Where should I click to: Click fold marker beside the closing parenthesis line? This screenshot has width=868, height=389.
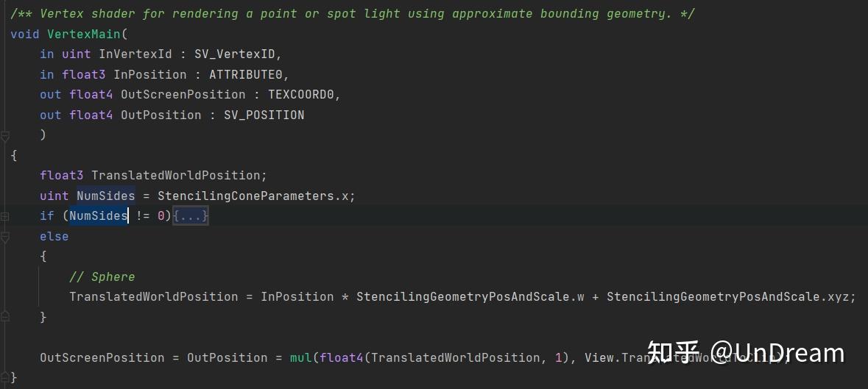[x=5, y=136]
